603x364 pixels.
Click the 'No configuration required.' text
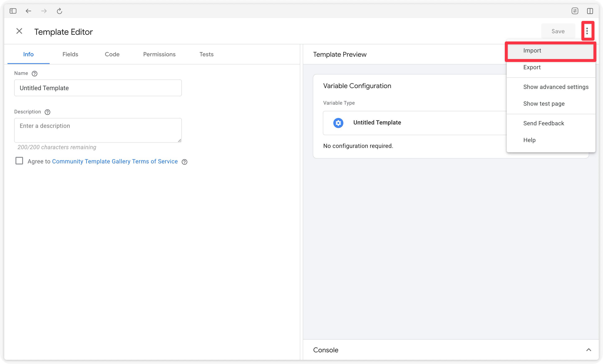pos(358,146)
